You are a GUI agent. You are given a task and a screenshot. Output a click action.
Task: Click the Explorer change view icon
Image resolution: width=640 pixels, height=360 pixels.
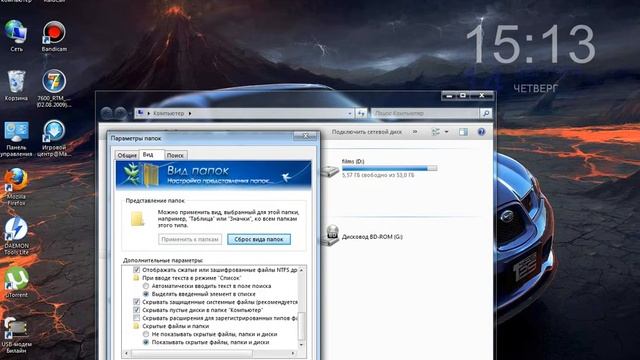(436, 132)
